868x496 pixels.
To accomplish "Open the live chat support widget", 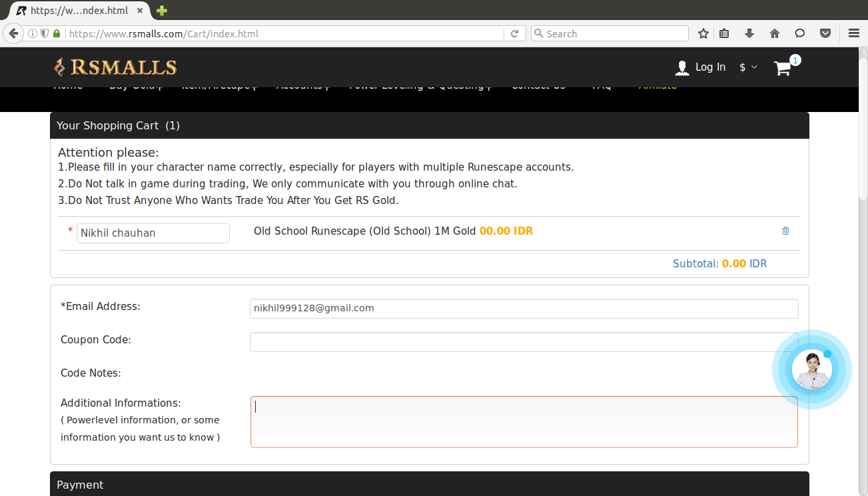I will click(x=812, y=369).
